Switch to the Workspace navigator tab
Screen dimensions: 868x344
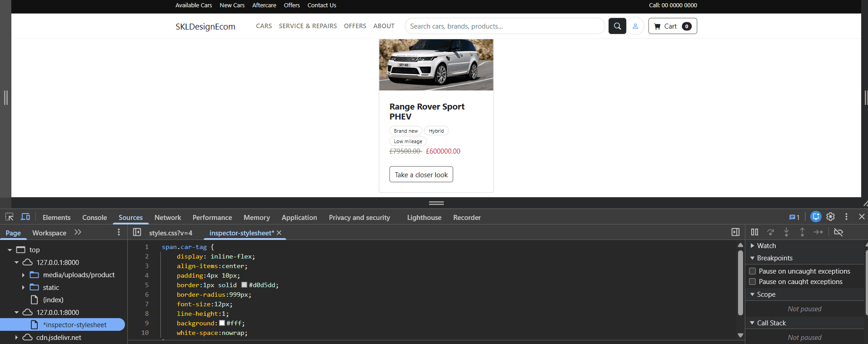coord(49,233)
